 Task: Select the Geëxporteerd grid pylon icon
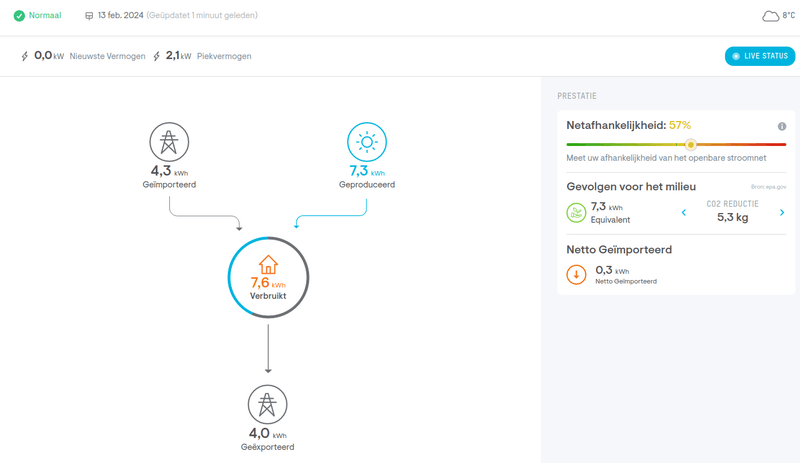(268, 404)
